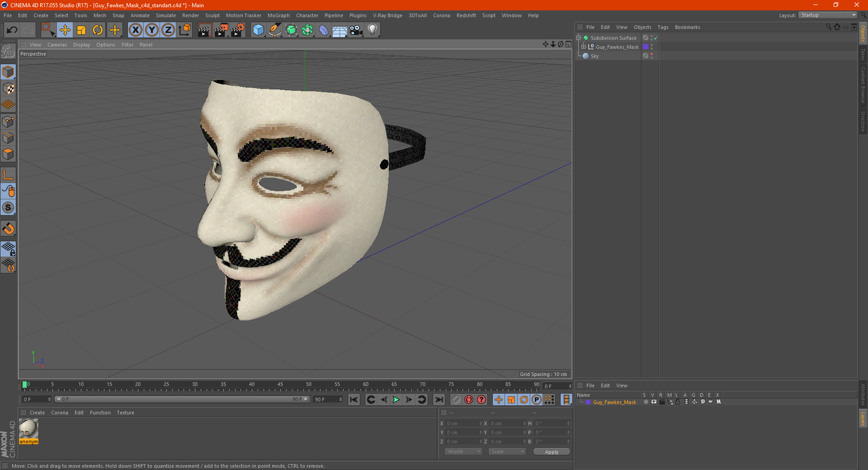Image resolution: width=868 pixels, height=470 pixels.
Task: Toggle Autokeying button
Action: tap(469, 399)
